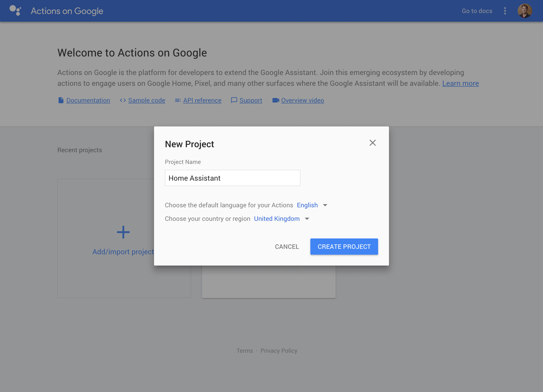Open the three-dot overflow menu
This screenshot has height=392, width=543.
click(x=505, y=11)
